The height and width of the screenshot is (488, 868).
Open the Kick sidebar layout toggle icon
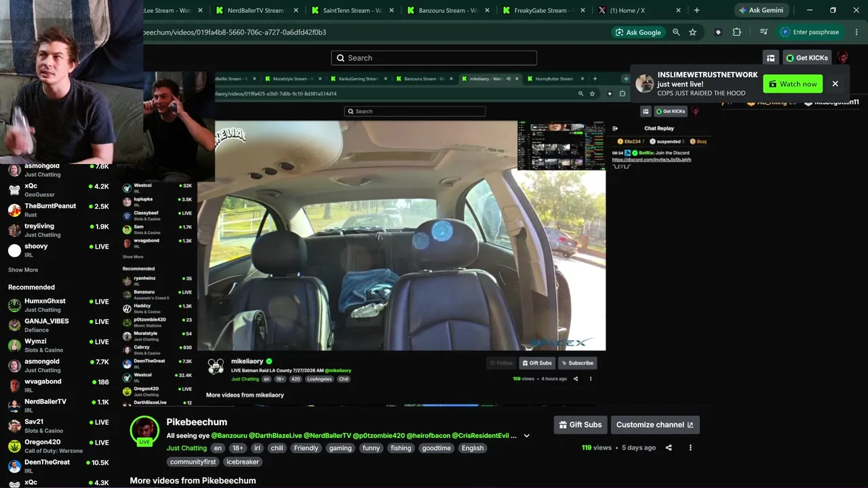770,58
